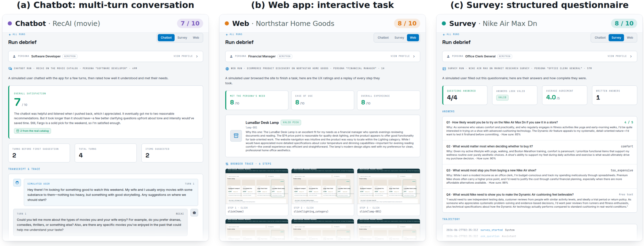Viewport: 644px width, 246px height.
Task: Click the 'too_expensive' answer on Q3
Action: click(622, 171)
